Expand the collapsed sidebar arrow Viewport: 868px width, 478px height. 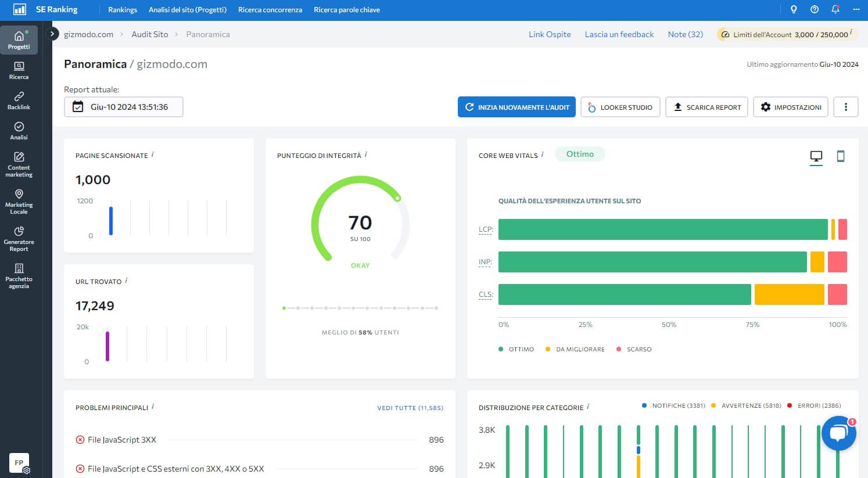tap(52, 34)
